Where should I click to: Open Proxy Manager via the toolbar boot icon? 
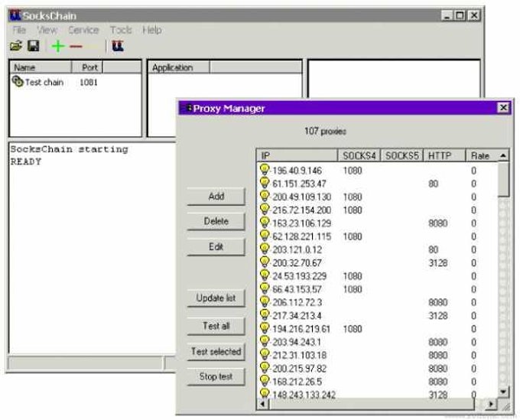click(x=118, y=46)
